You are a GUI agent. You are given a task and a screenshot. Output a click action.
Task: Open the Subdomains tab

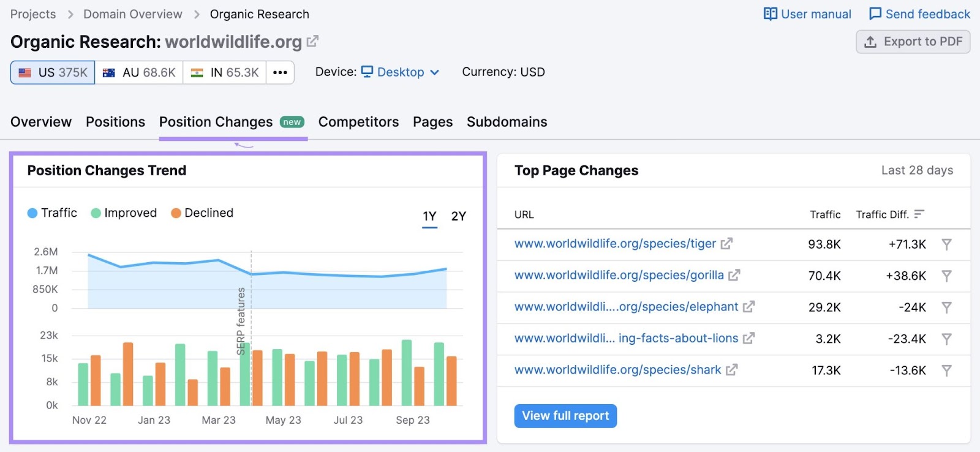tap(507, 122)
